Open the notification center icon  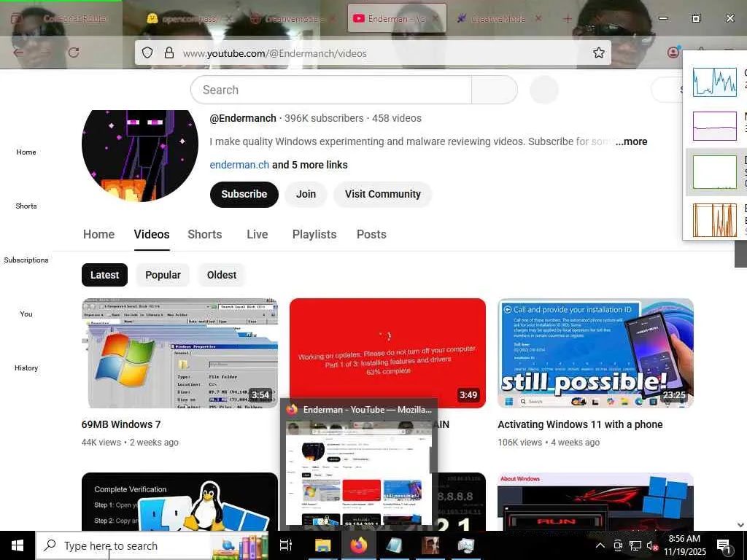click(x=723, y=545)
